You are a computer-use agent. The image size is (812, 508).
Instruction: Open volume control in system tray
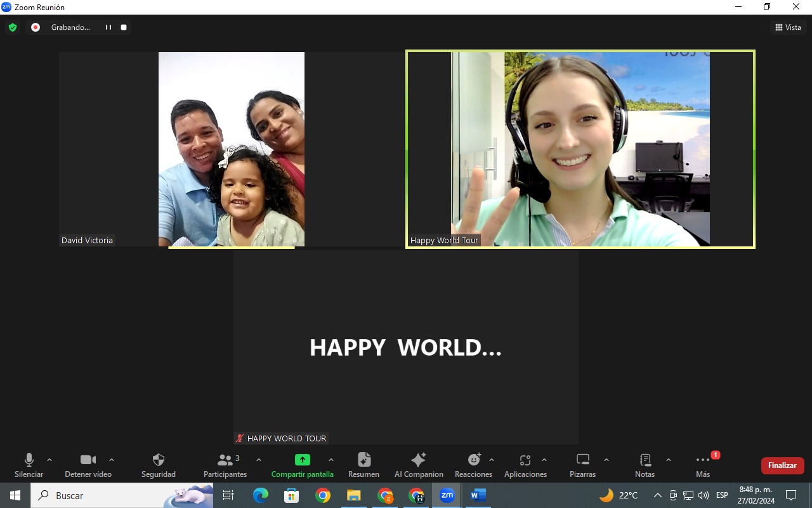pos(703,495)
